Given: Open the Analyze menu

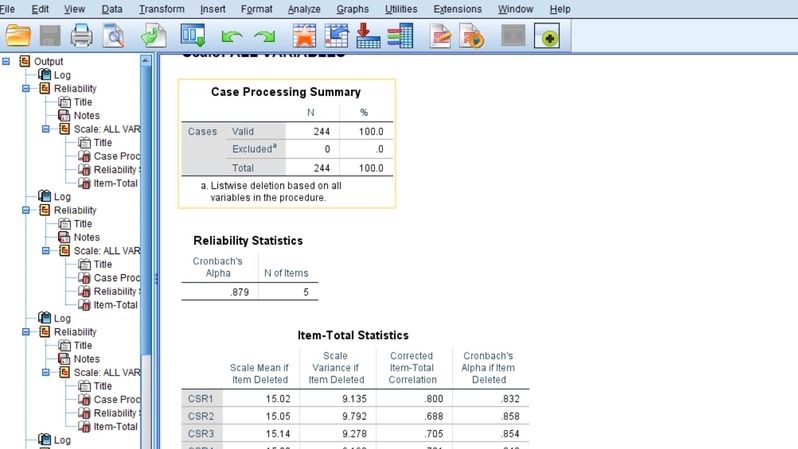Looking at the screenshot, I should tap(304, 9).
